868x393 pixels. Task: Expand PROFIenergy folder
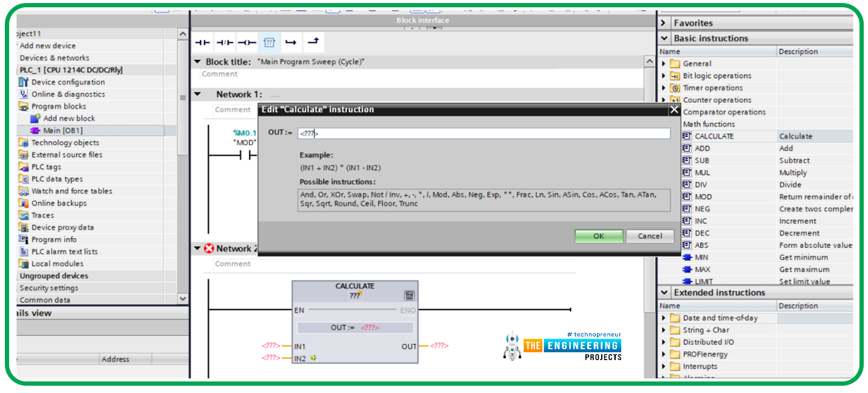pos(664,354)
